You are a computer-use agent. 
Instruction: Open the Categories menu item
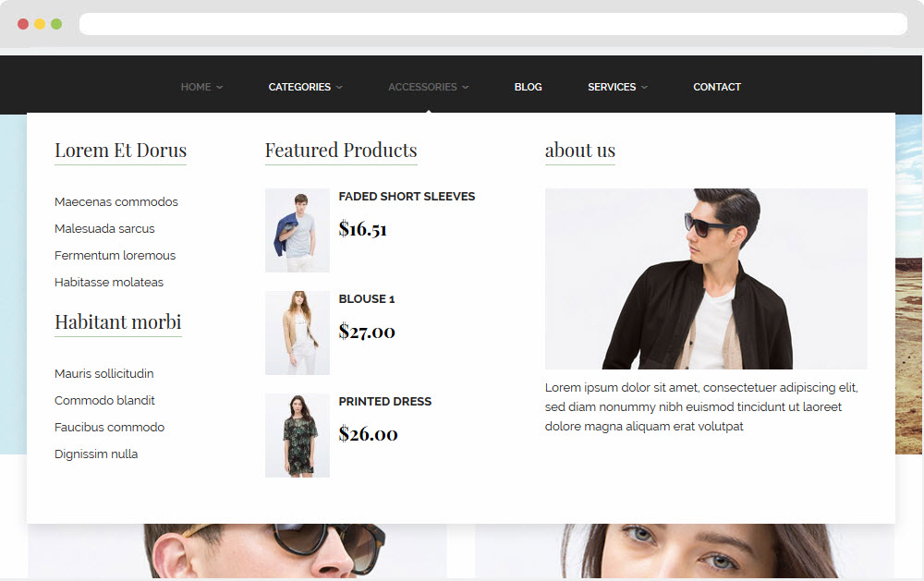click(299, 87)
